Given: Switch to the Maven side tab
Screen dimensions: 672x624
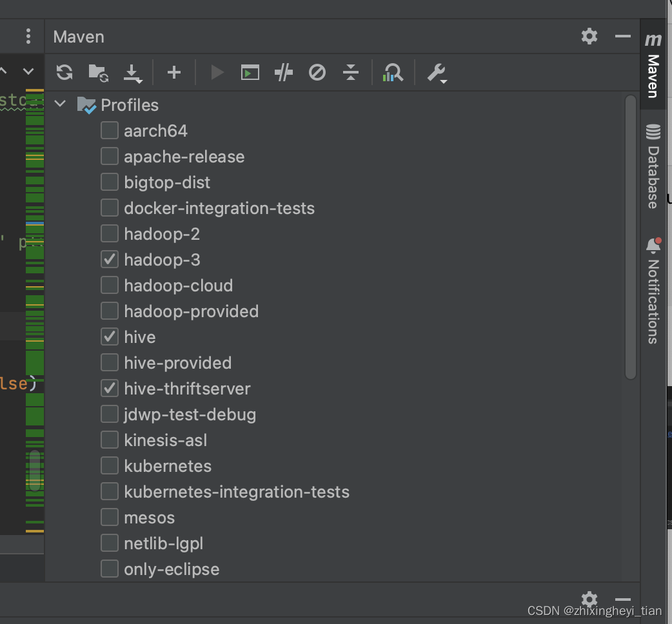Looking at the screenshot, I should tap(653, 64).
